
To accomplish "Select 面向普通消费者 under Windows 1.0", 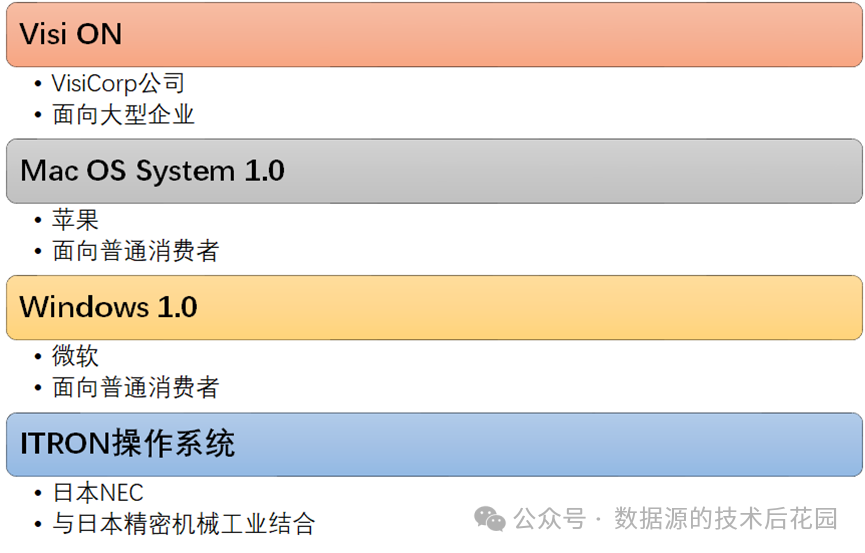I will coord(135,387).
